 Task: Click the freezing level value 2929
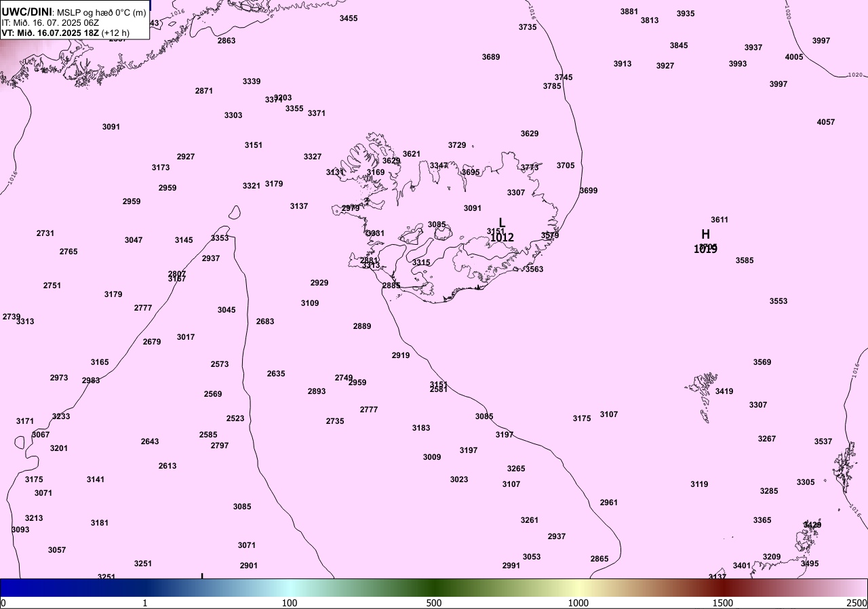click(x=319, y=283)
